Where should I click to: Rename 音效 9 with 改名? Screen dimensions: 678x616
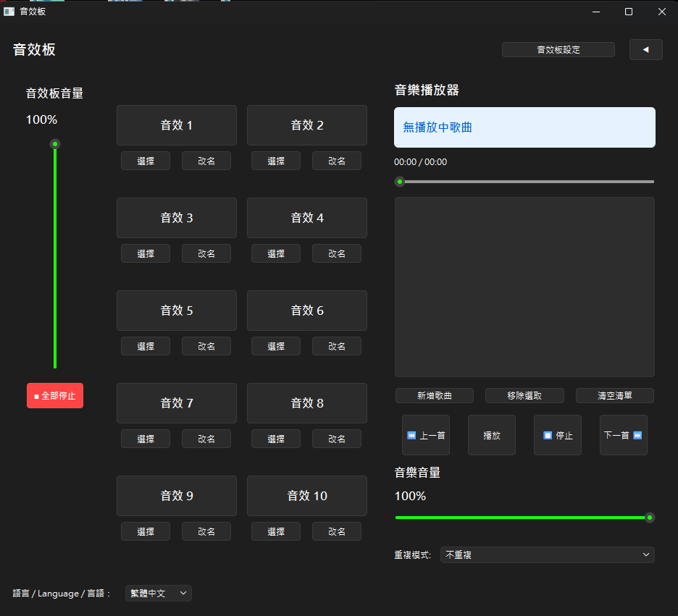[206, 531]
